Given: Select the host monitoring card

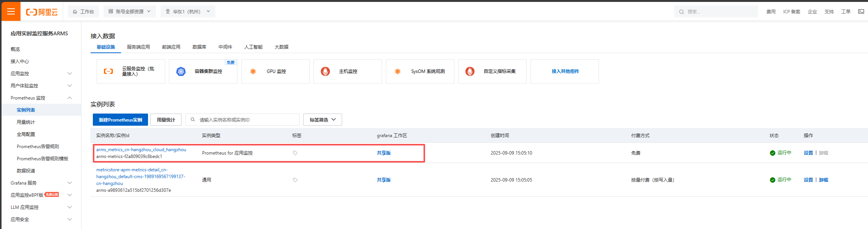Looking at the screenshot, I should [347, 71].
